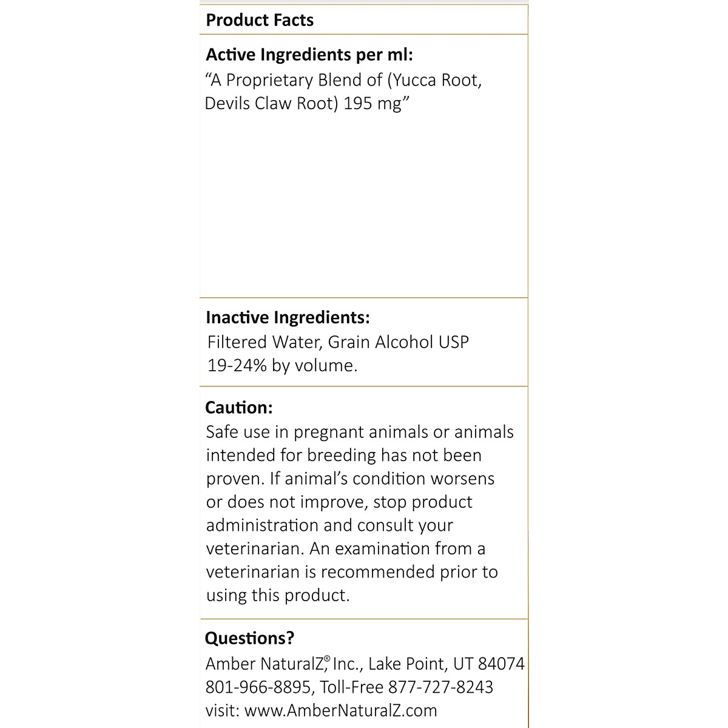This screenshot has width=728, height=728.
Task: Select the Filtered Water ingredient
Action: click(x=263, y=342)
